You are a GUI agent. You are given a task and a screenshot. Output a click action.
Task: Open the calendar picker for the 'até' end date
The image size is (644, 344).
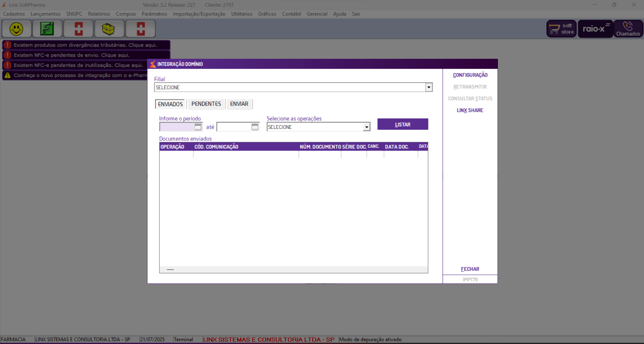click(x=255, y=127)
